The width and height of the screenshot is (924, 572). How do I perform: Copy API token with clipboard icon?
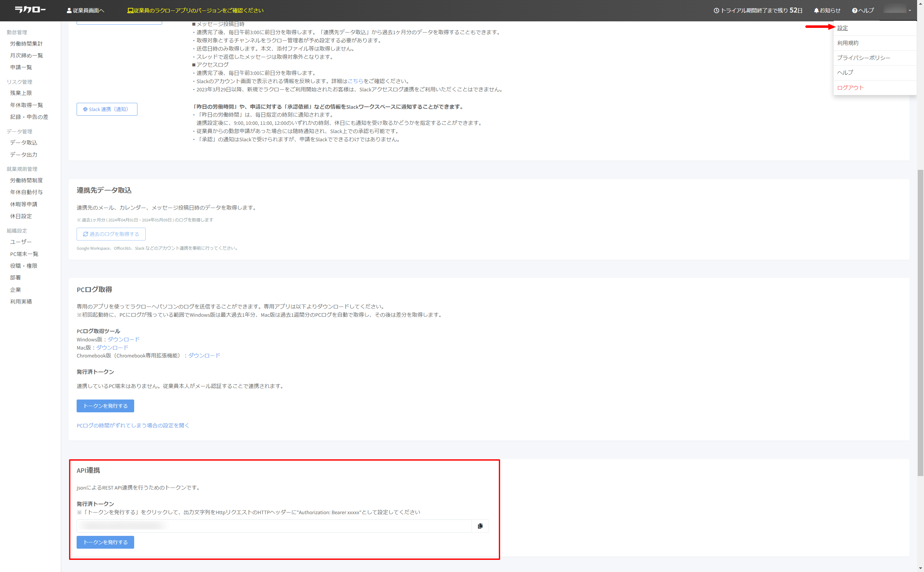pos(480,525)
